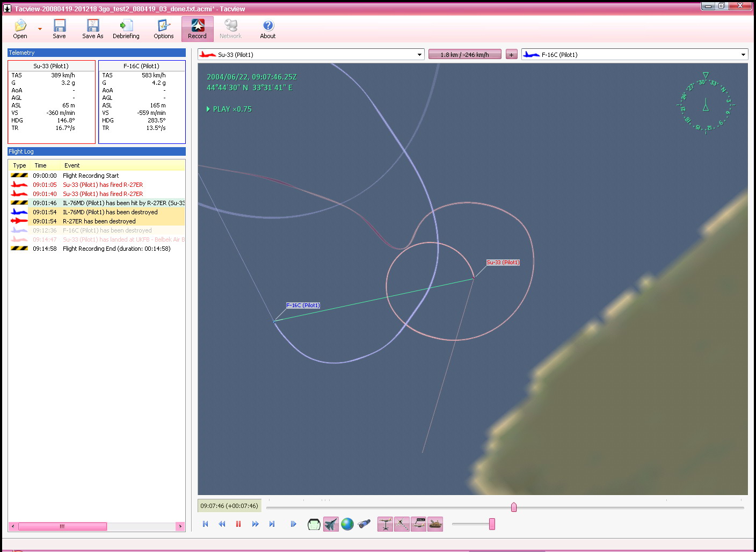Click the 1.8 km / -246 km/h button
This screenshot has height=552, width=756.
tap(464, 55)
